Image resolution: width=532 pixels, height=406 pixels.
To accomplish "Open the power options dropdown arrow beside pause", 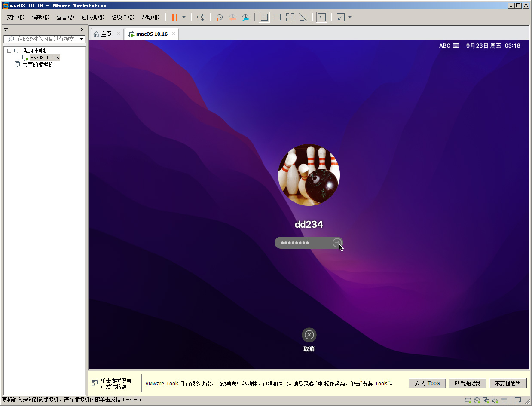I will 184,17.
